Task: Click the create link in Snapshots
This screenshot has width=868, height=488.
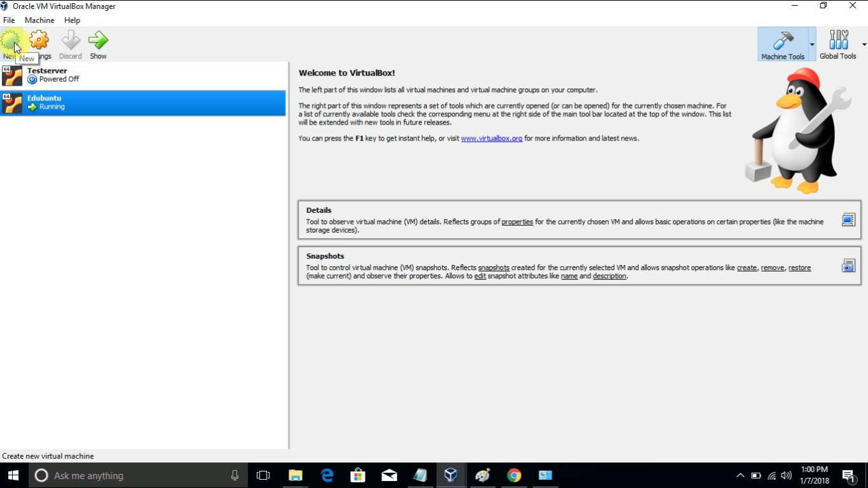Action: click(747, 268)
